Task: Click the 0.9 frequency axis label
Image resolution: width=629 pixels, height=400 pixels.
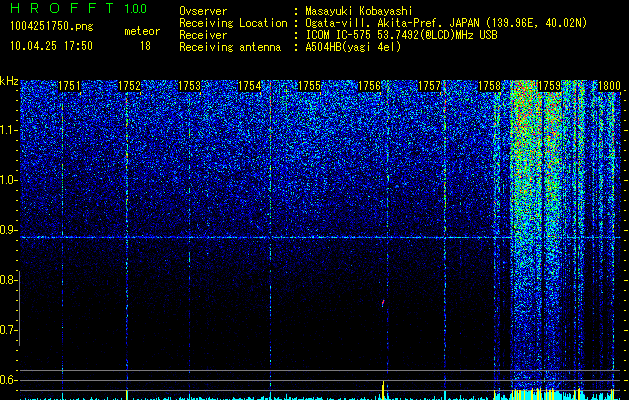Action: click(x=8, y=230)
